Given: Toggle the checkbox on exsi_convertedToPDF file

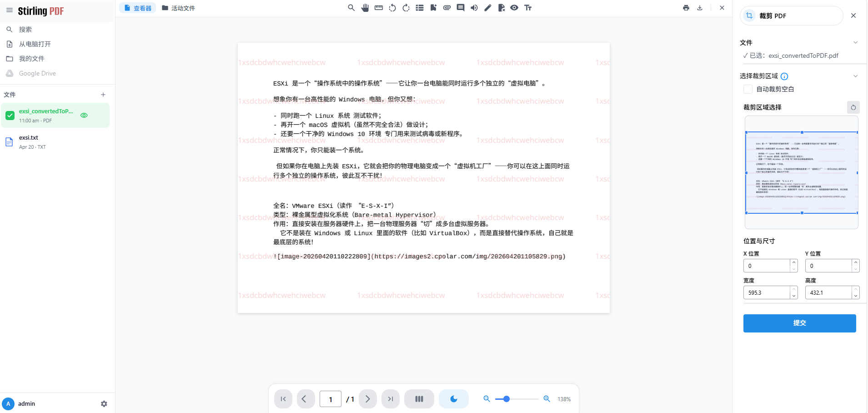Looking at the screenshot, I should (x=10, y=116).
